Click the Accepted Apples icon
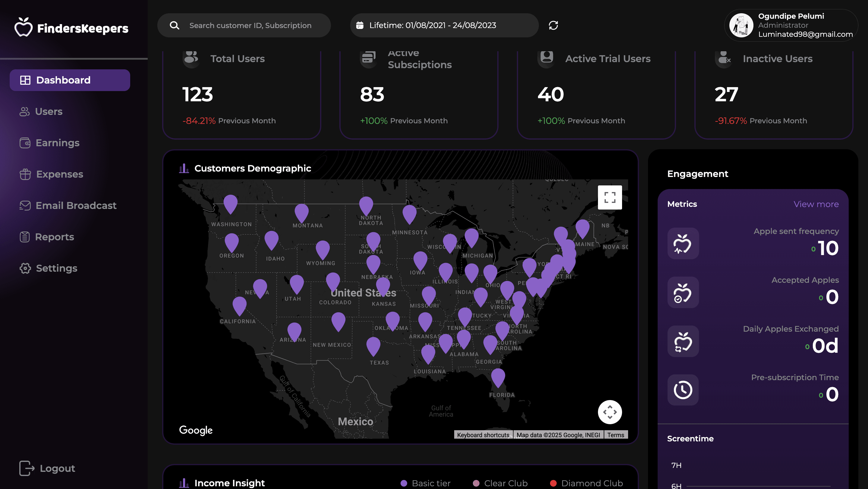The image size is (868, 489). pyautogui.click(x=683, y=292)
